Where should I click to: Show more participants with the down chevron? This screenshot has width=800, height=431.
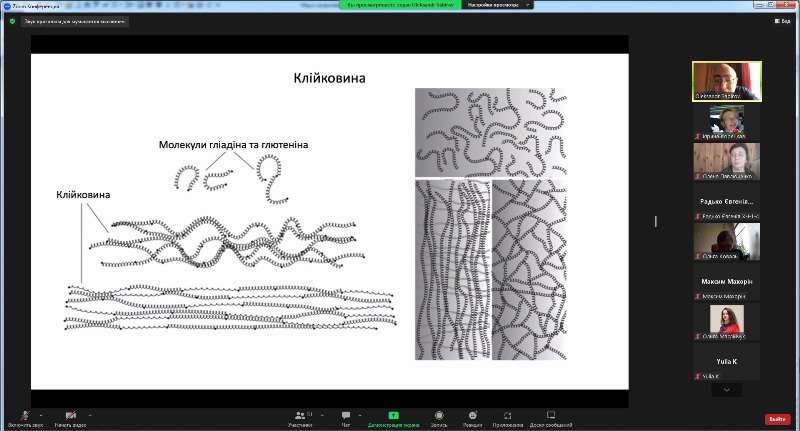(727, 390)
